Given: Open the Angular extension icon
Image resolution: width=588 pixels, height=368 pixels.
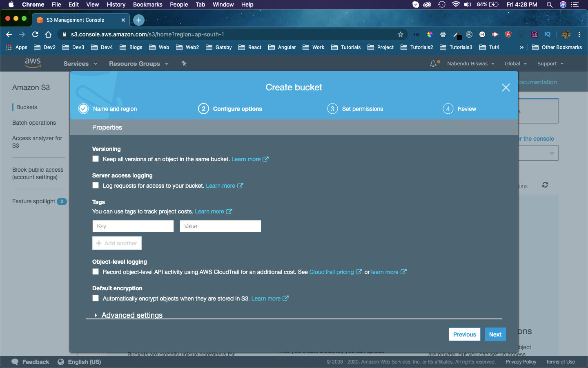Looking at the screenshot, I should pyautogui.click(x=508, y=34).
